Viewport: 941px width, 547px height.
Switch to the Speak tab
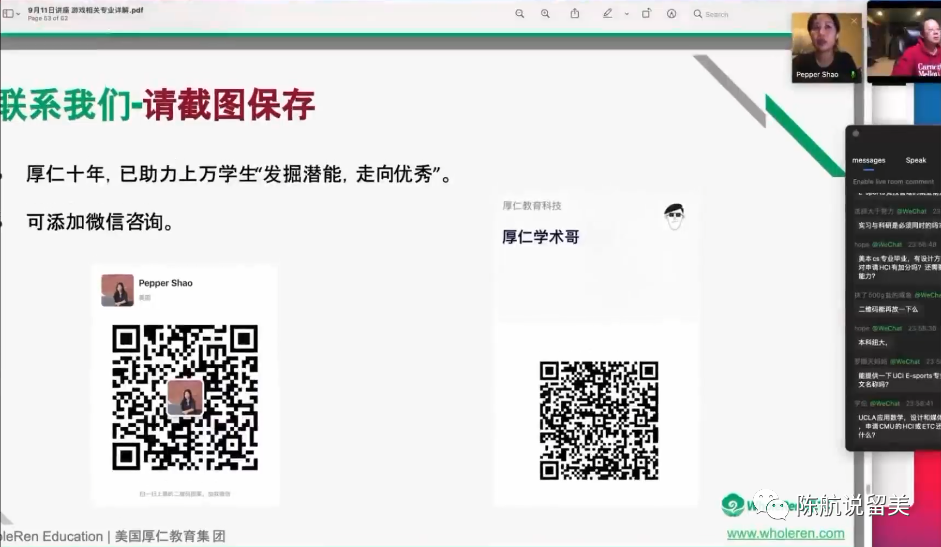coord(915,160)
